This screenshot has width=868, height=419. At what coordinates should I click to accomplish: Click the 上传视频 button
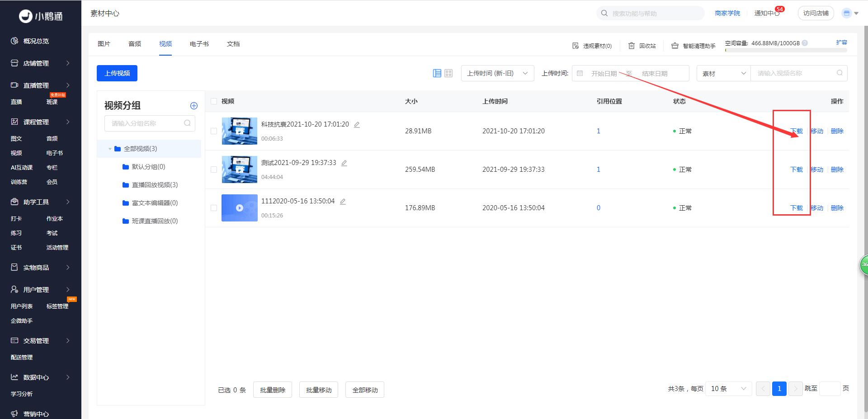point(117,73)
